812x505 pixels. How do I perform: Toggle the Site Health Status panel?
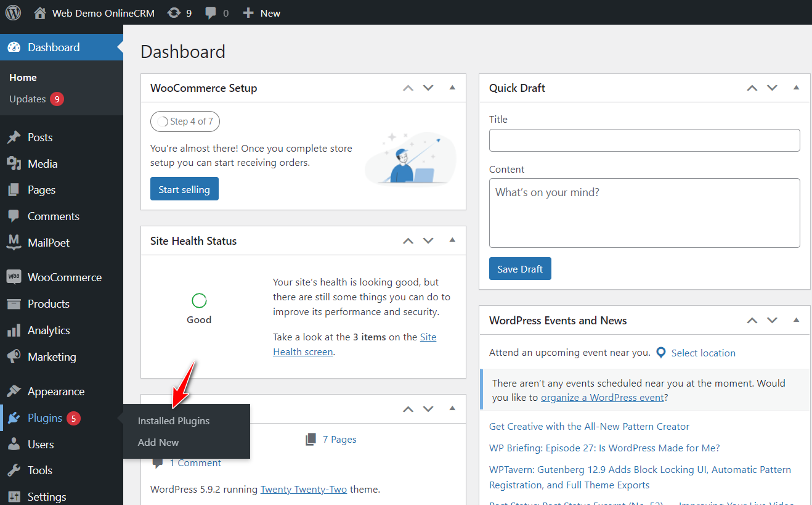[452, 240]
